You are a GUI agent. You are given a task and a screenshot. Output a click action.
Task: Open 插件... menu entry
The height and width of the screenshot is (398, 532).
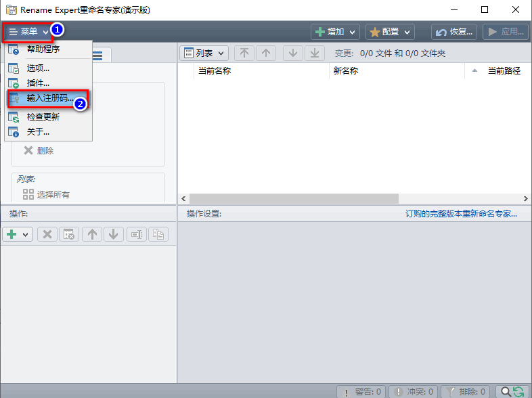click(48, 83)
